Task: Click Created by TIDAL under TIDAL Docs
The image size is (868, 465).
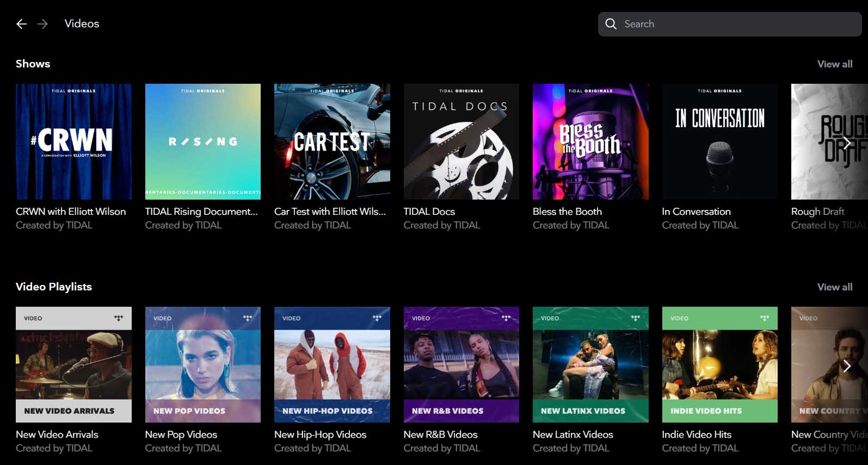Action: tap(442, 225)
